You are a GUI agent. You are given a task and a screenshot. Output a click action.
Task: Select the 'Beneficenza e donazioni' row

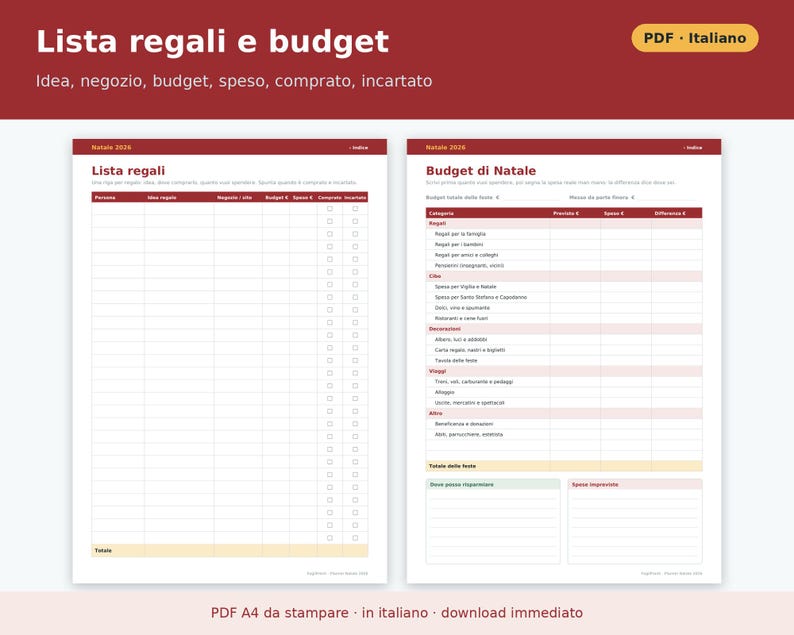pyautogui.click(x=564, y=424)
